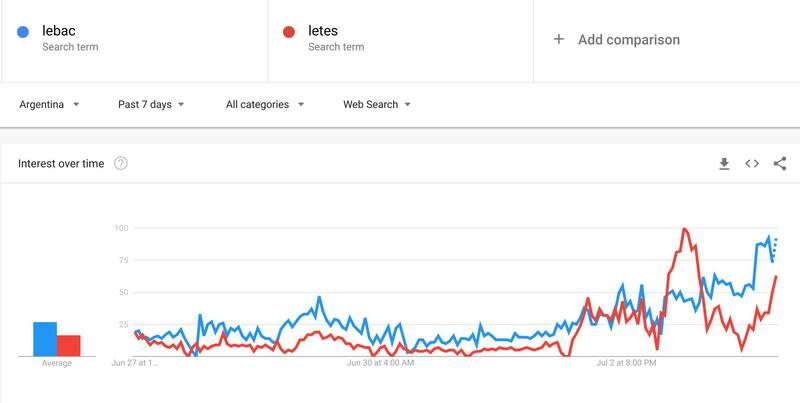Click the red letes peak at 100
800x403 pixels.
pos(685,229)
